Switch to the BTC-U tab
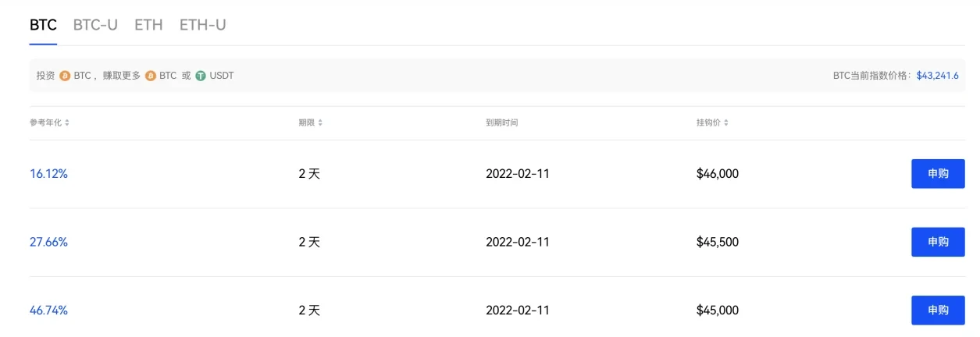Screen dimensions: 980x337 tap(95, 24)
